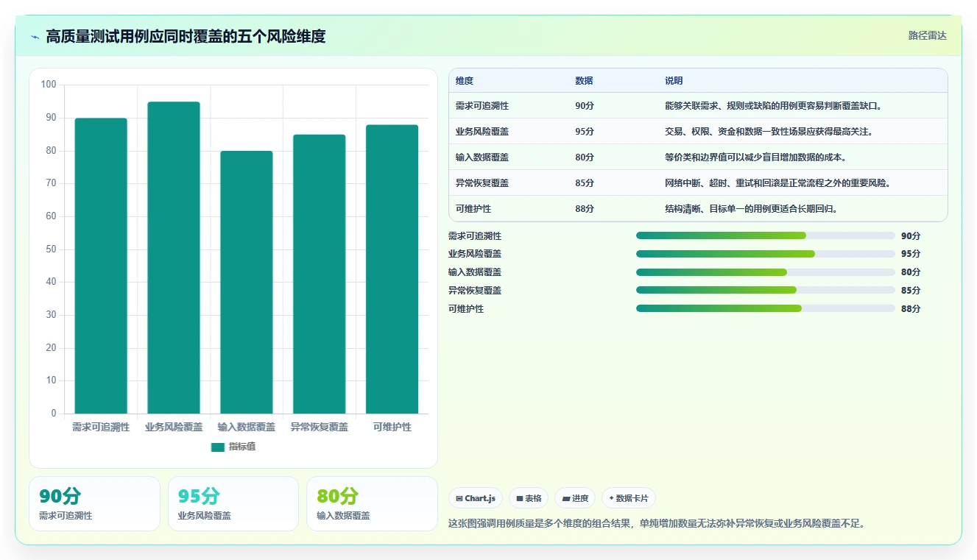
Task: Click the 80分 cell in the table
Action: click(x=585, y=157)
